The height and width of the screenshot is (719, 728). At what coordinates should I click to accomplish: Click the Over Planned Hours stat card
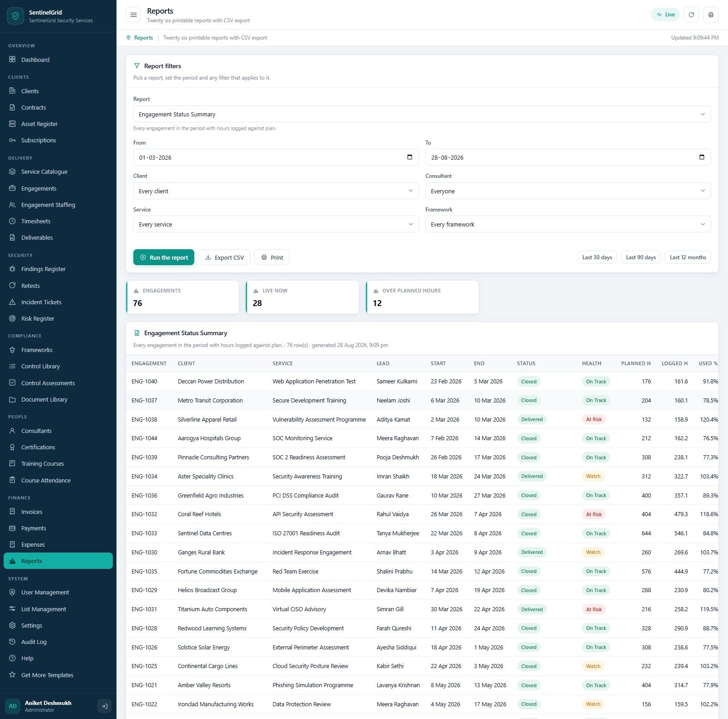(x=422, y=297)
